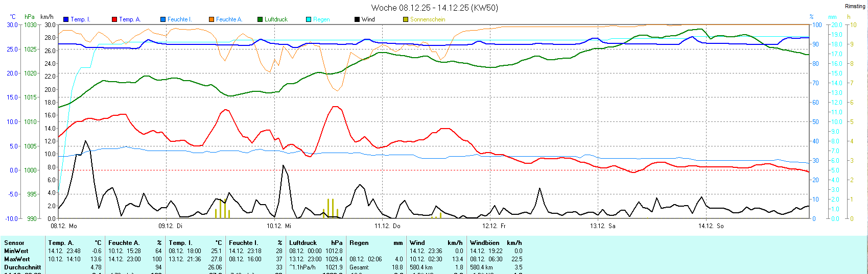Screen dimensions: 868x274
Task: Click the Regen Gesamt value 18.8
Action: [x=397, y=267]
